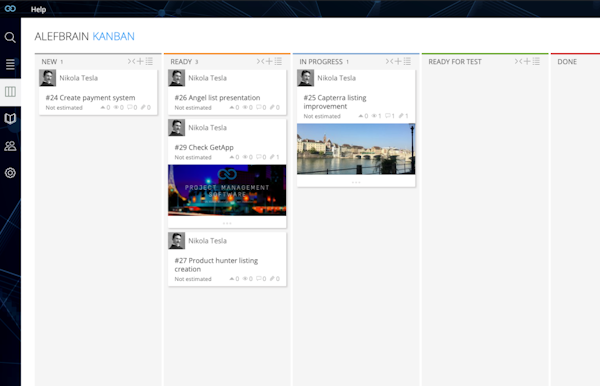Add a card with READY column plus icon
The height and width of the screenshot is (386, 600).
pos(269,61)
